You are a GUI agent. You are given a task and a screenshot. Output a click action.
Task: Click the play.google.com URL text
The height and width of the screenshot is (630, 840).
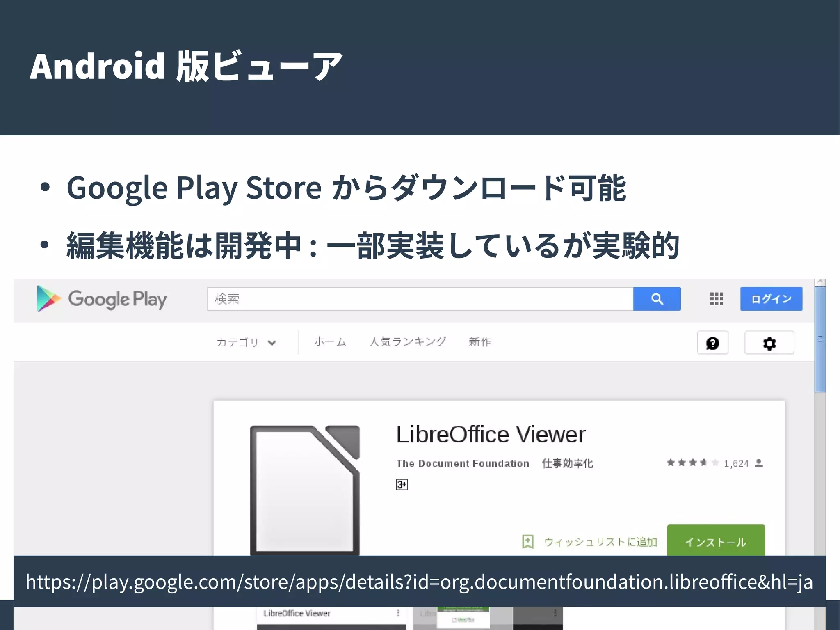tap(419, 582)
